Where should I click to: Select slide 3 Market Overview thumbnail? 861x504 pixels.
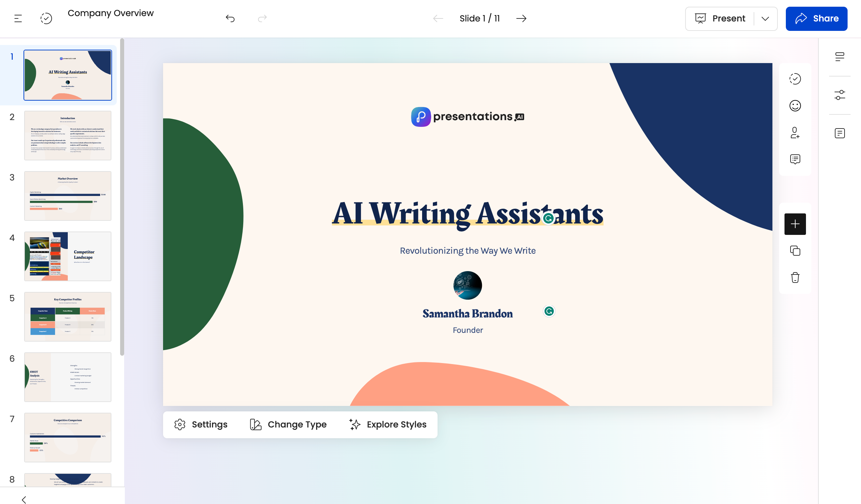click(x=67, y=196)
